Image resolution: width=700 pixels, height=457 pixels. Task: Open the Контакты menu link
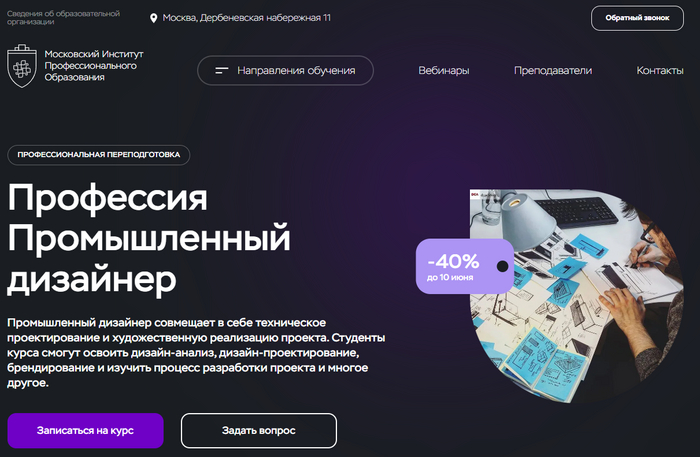click(660, 71)
